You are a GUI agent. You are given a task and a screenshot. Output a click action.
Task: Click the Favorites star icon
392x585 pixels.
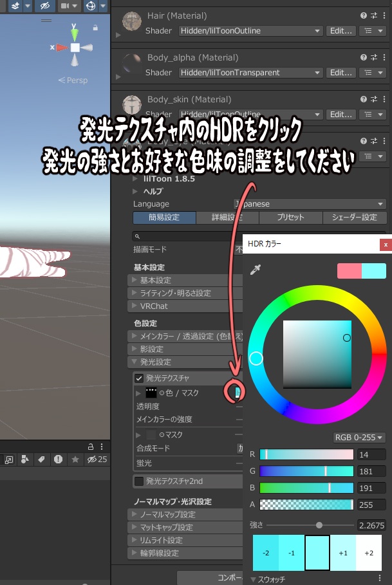[x=75, y=460]
